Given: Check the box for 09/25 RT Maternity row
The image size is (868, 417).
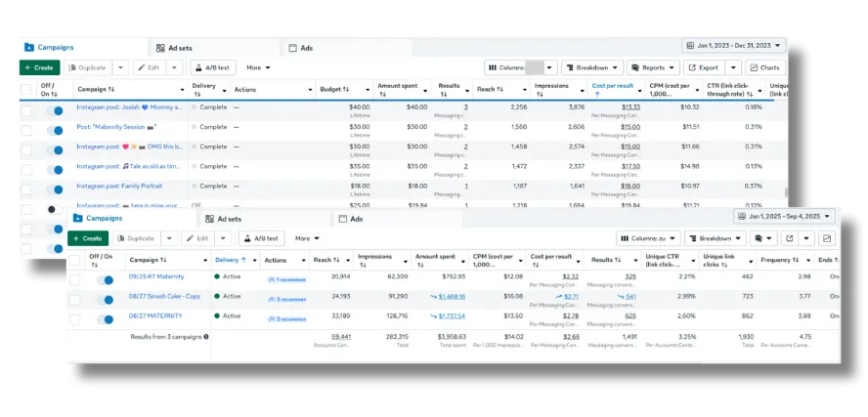Looking at the screenshot, I should pos(75,278).
